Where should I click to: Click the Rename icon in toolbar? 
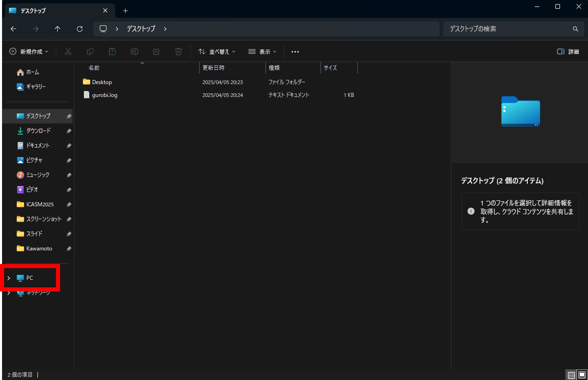coord(134,52)
